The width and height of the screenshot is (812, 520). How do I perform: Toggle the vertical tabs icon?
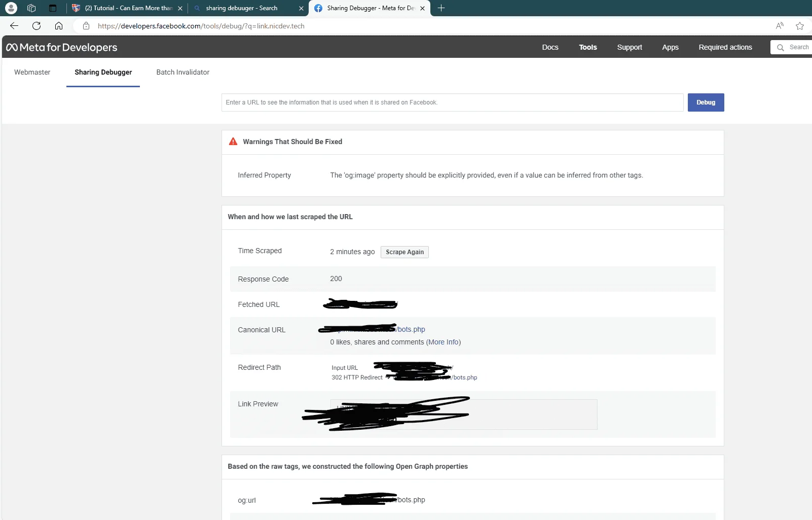[x=53, y=8]
